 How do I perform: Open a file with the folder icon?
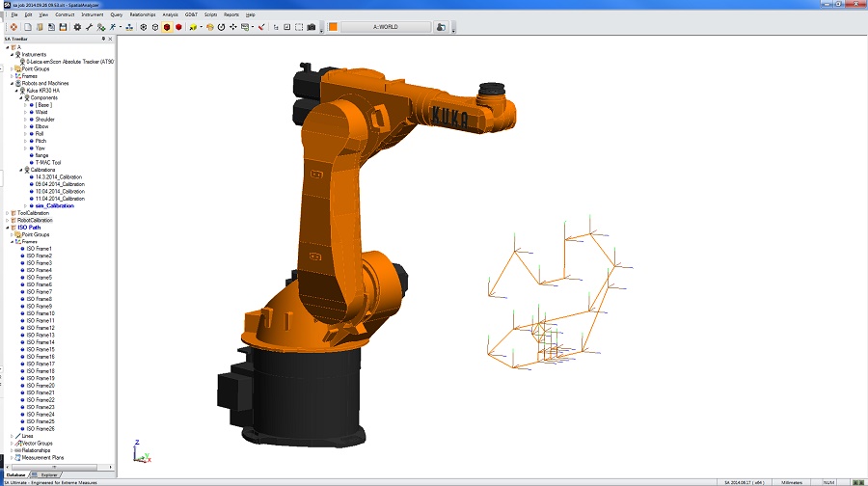[x=40, y=27]
